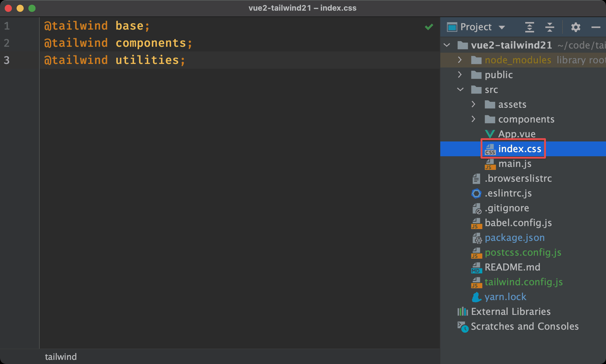Open Project panel settings gear
The height and width of the screenshot is (364, 606).
576,27
